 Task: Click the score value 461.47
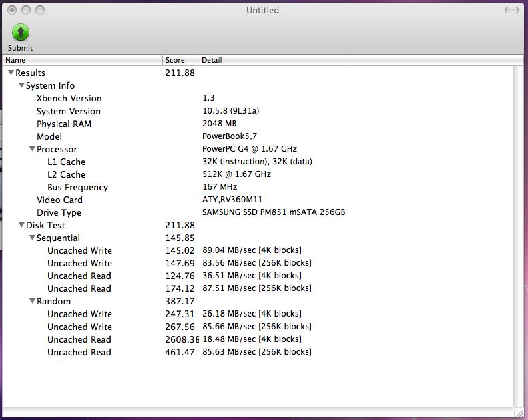(x=180, y=353)
